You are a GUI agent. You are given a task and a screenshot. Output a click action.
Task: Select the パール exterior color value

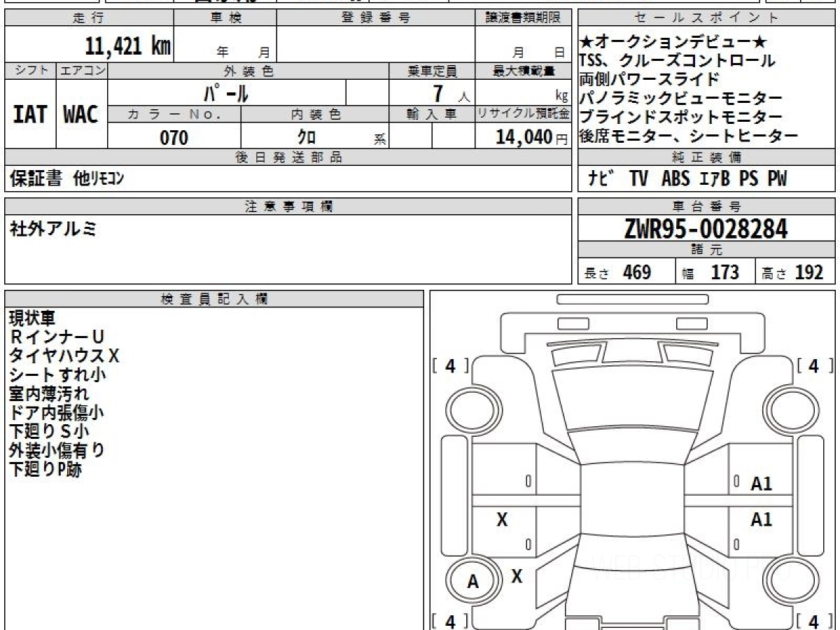click(226, 92)
